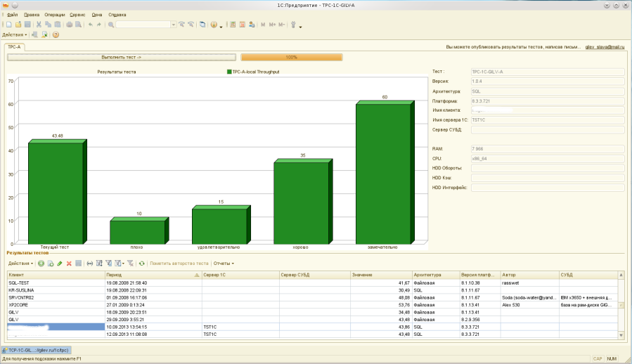Click the gilev_slava@mail.ru email link
This screenshot has width=632, height=364.
pyautogui.click(x=605, y=47)
